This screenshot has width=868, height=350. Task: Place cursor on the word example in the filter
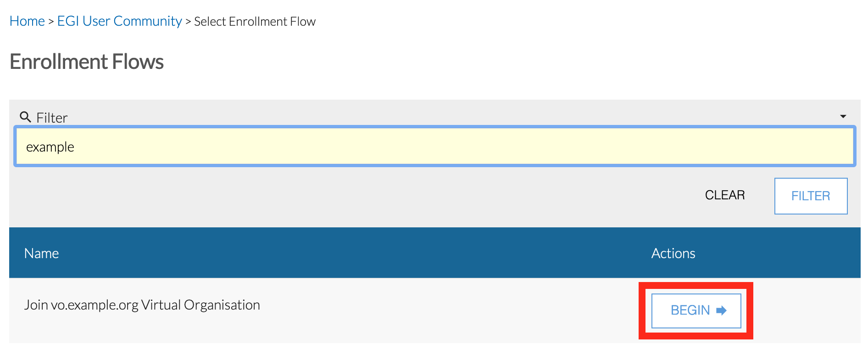point(50,147)
